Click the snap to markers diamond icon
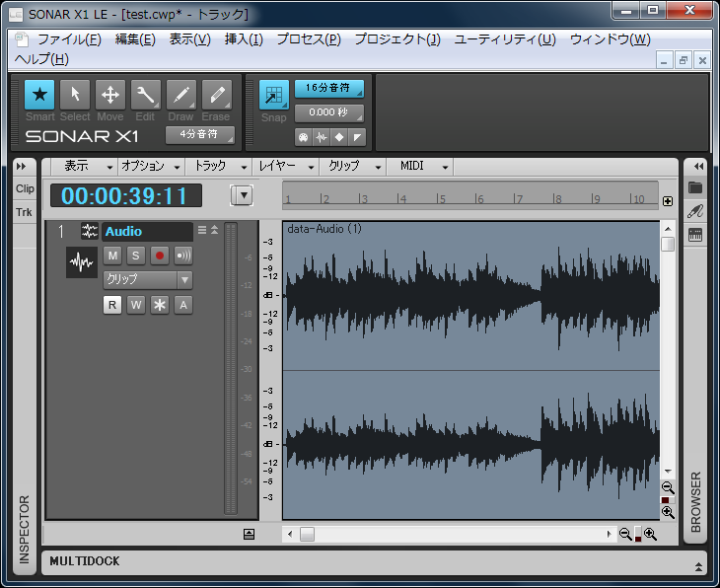This screenshot has height=588, width=720. coord(339,137)
